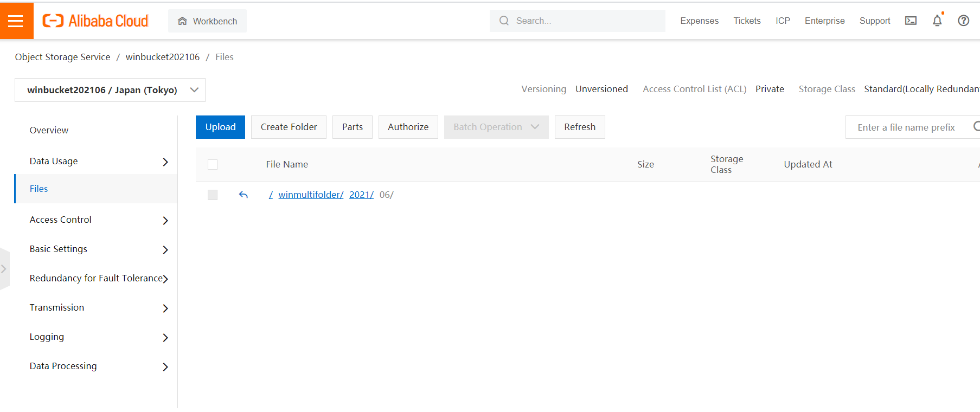The image size is (980, 412).
Task: Click the Unversioned versioning value
Action: (x=601, y=89)
